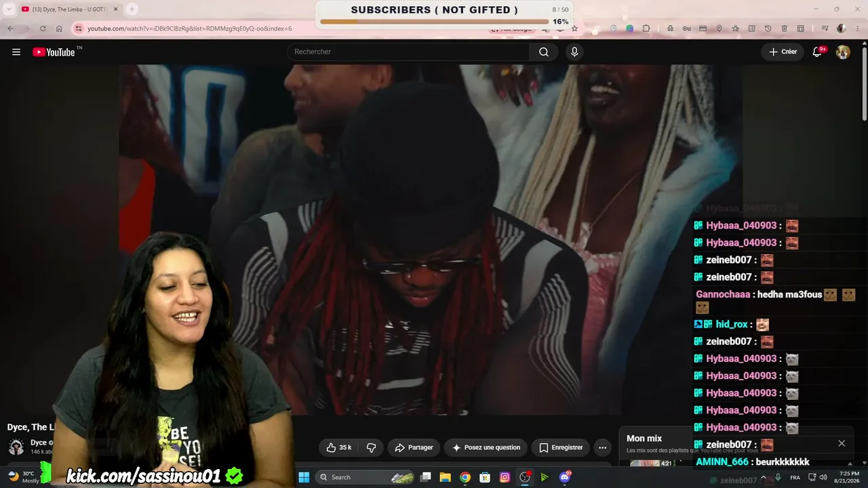The height and width of the screenshot is (488, 868).
Task: Close the Mon mix playlist panel
Action: pos(842,443)
